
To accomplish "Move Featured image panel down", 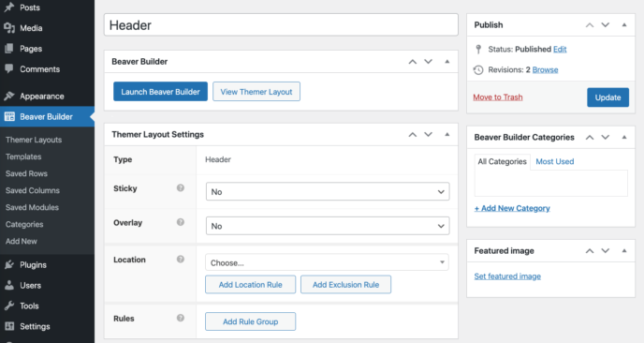I will [x=606, y=251].
